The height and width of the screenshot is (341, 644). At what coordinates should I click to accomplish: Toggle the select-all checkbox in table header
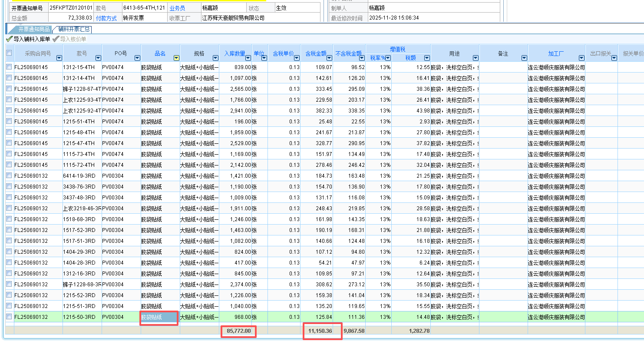(x=9, y=53)
